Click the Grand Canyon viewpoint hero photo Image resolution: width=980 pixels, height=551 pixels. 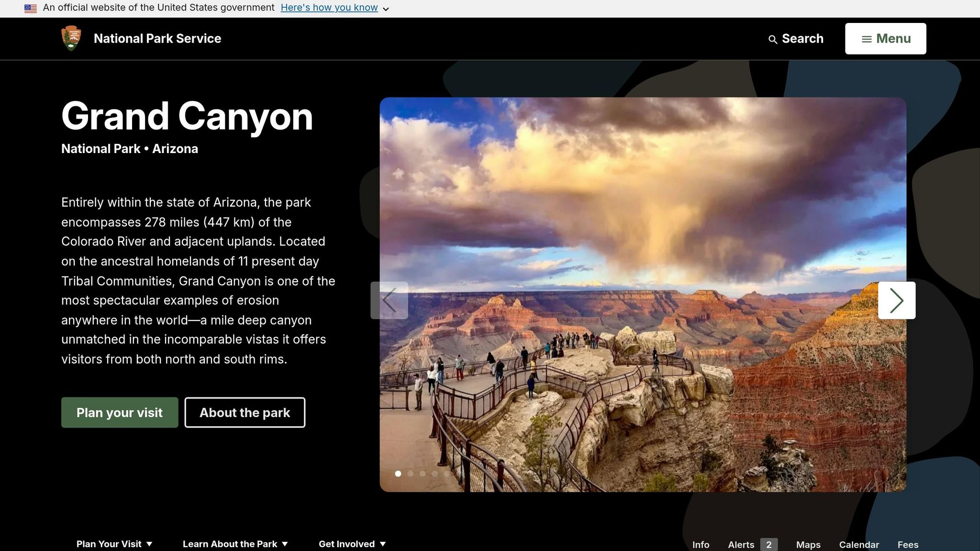pos(643,295)
